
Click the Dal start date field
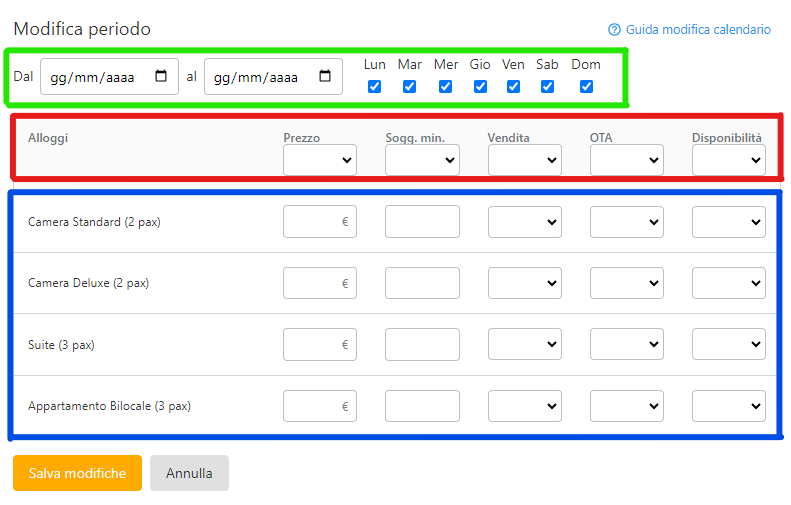point(96,77)
